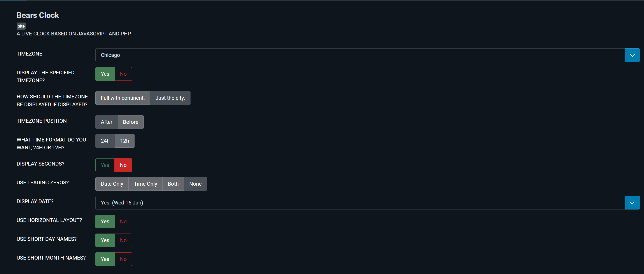Screen dimensions: 644x274
Task: Set timezone position to Before
Action: pyautogui.click(x=131, y=122)
